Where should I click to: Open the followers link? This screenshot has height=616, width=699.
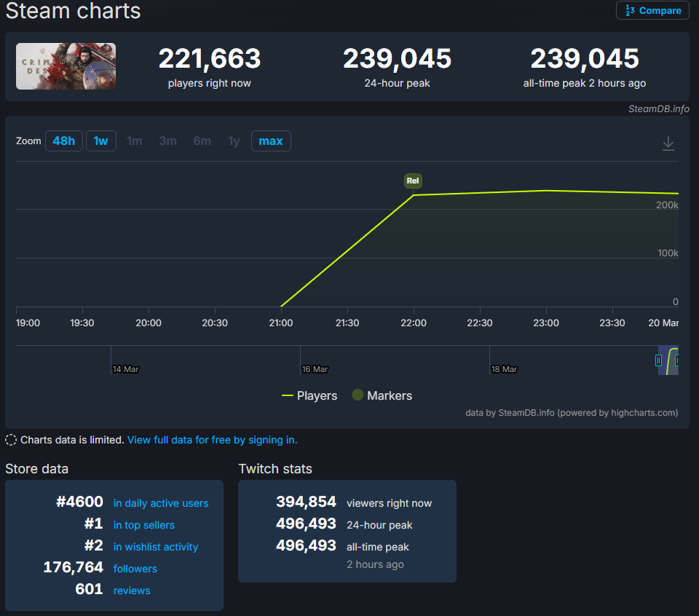point(135,569)
